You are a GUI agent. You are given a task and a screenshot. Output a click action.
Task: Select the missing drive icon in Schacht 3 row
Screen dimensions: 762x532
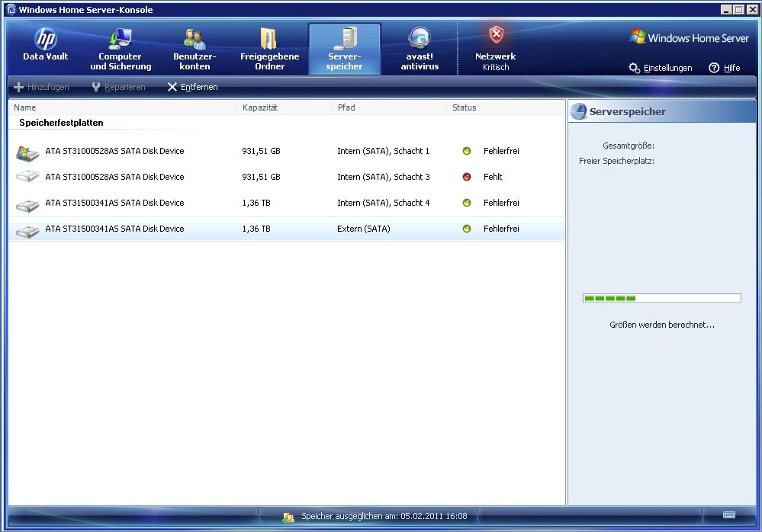[27, 177]
